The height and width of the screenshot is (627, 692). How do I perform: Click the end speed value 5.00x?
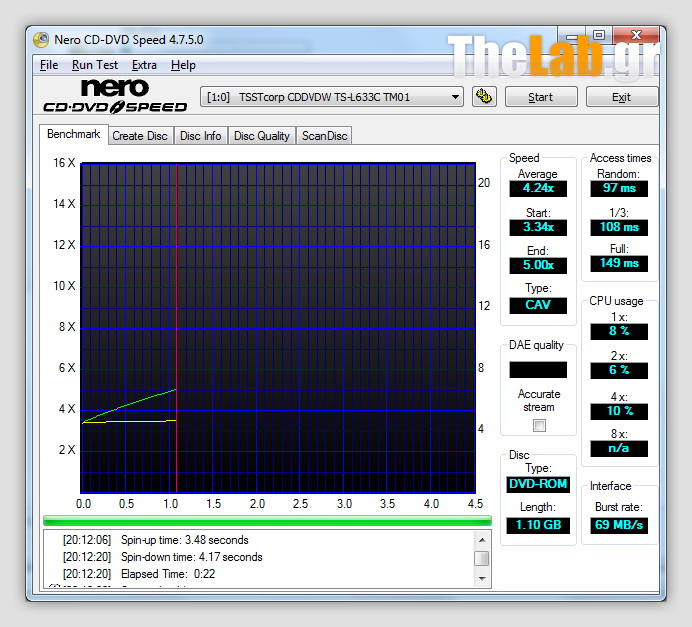point(538,265)
